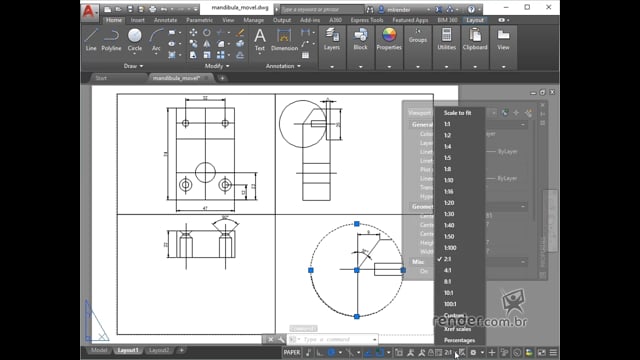Click the keyword search box
This screenshot has width=640, height=360.
coord(322,9)
